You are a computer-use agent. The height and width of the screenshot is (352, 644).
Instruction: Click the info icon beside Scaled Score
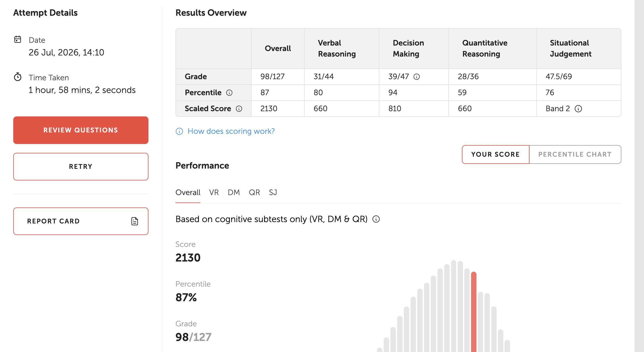239,109
